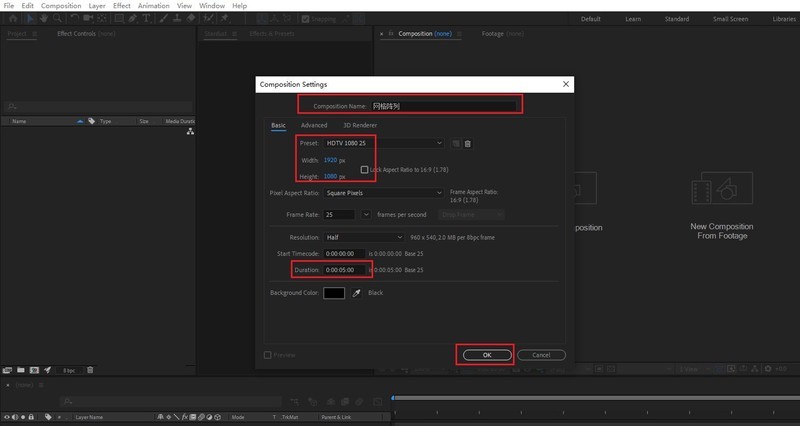Select the Type tool
This screenshot has height=426, width=800.
(147, 18)
